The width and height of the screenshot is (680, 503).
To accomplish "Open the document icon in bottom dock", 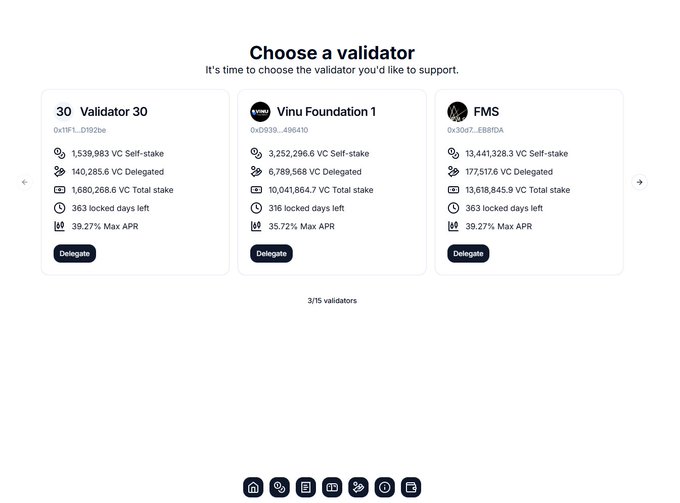I will click(x=306, y=487).
